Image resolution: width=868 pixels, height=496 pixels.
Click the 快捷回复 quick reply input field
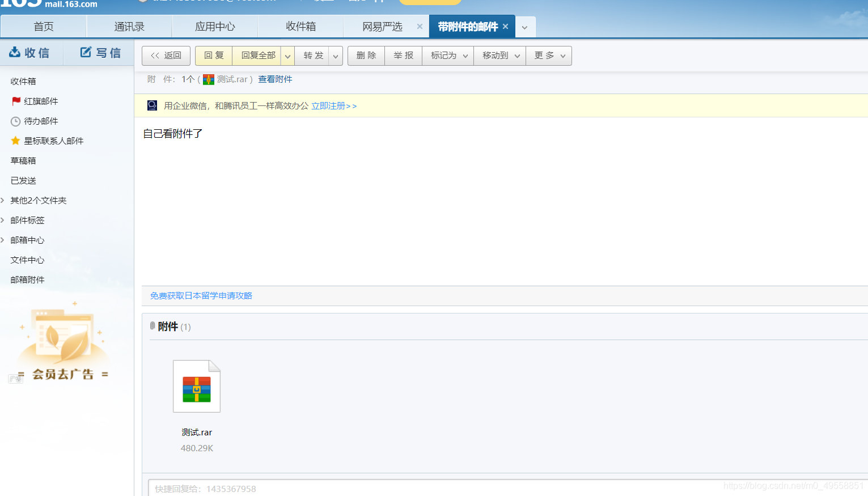click(x=508, y=488)
